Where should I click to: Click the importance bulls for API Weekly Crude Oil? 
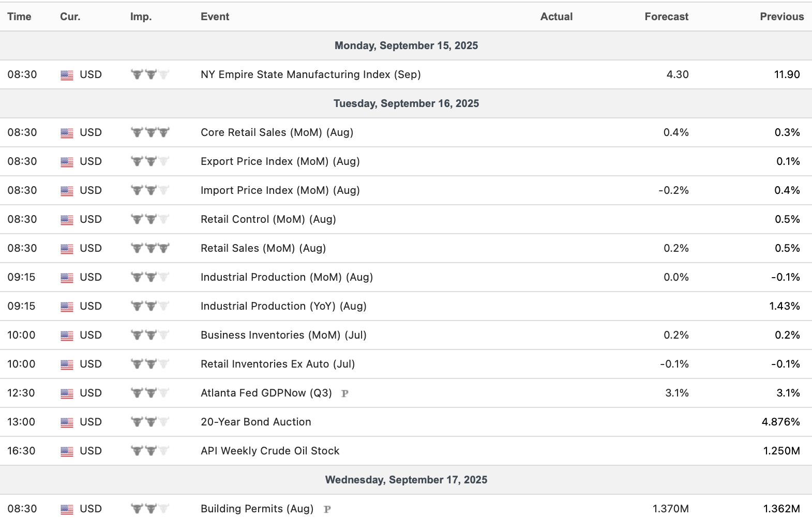coord(150,451)
